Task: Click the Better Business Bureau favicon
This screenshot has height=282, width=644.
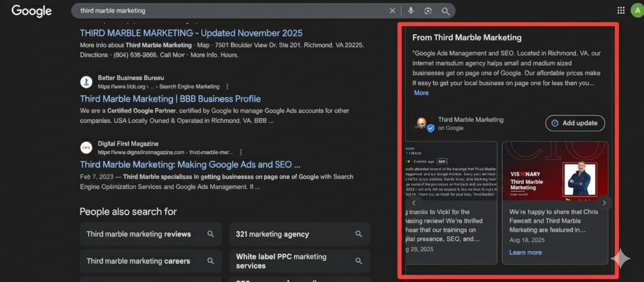Action: tap(86, 82)
